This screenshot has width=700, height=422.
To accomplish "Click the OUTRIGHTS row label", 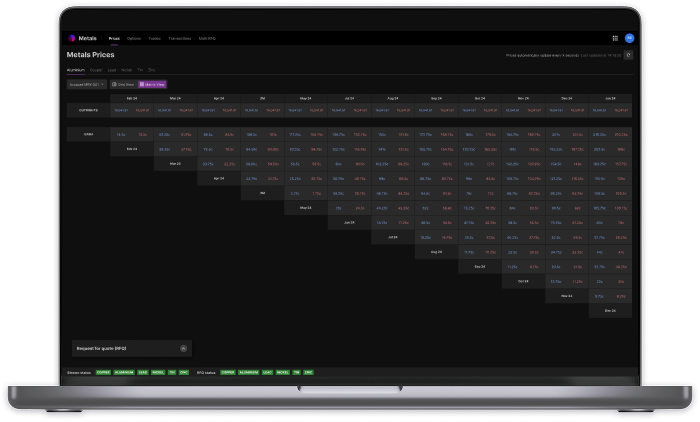I will [x=87, y=111].
